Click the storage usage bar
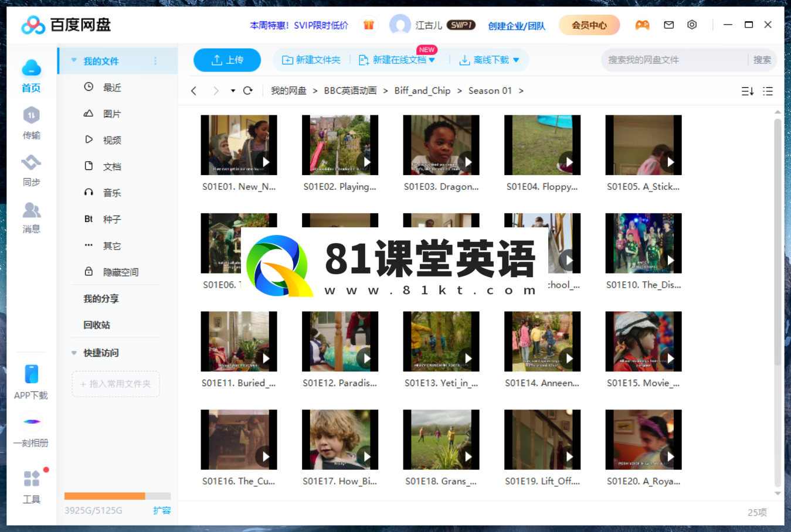Screen dimensions: 791x532 (117, 496)
